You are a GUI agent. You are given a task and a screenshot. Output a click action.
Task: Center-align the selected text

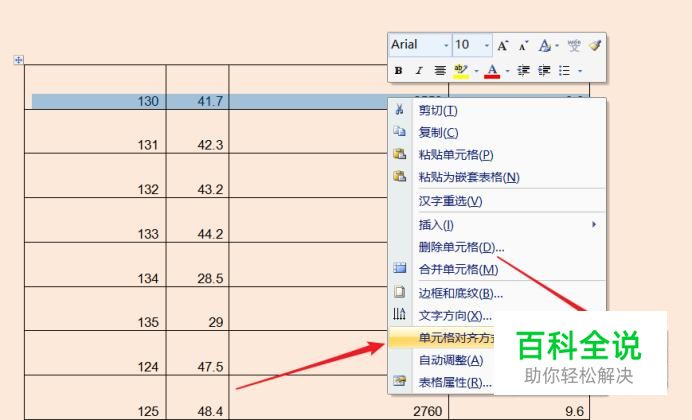(x=440, y=71)
